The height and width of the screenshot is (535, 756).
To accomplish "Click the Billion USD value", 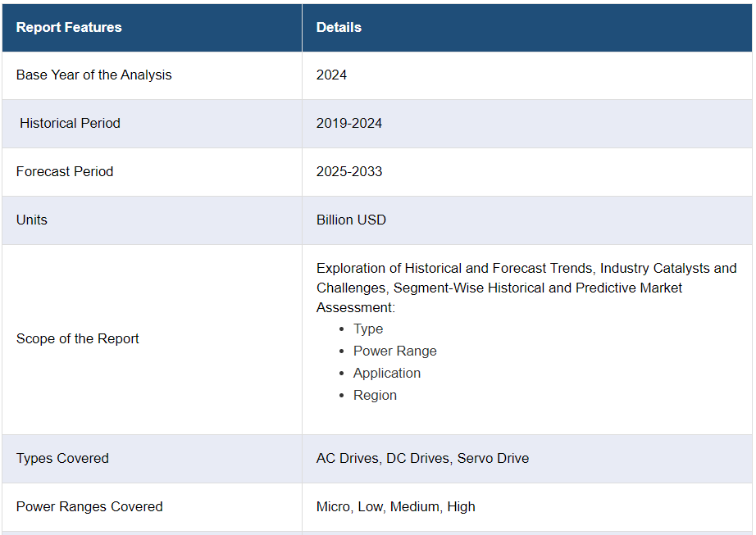I will pyautogui.click(x=351, y=220).
